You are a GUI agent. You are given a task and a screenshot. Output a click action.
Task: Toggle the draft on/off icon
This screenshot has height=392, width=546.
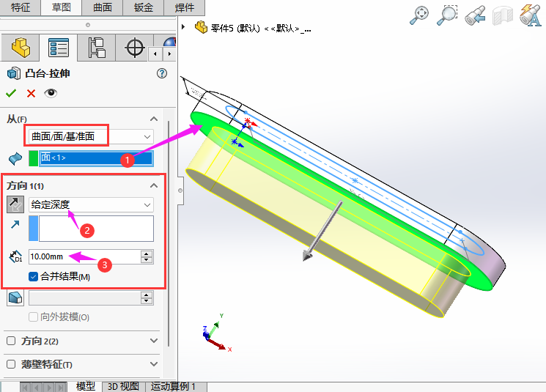[15, 298]
